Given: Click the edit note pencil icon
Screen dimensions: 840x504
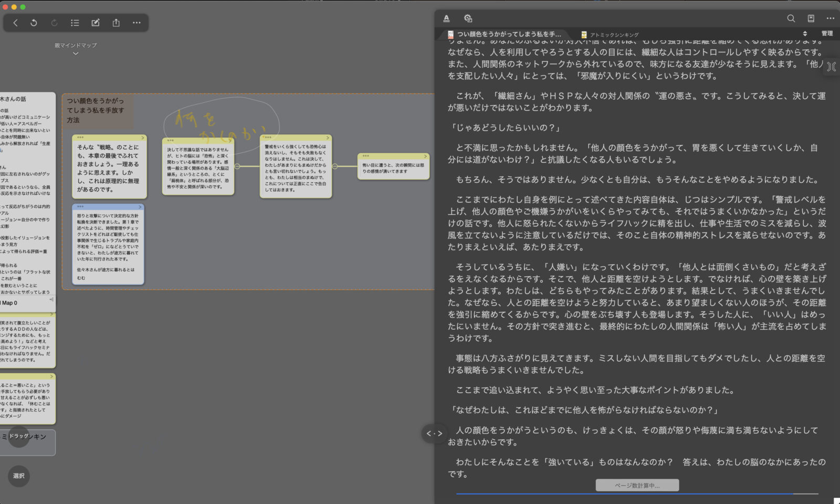Looking at the screenshot, I should 96,23.
